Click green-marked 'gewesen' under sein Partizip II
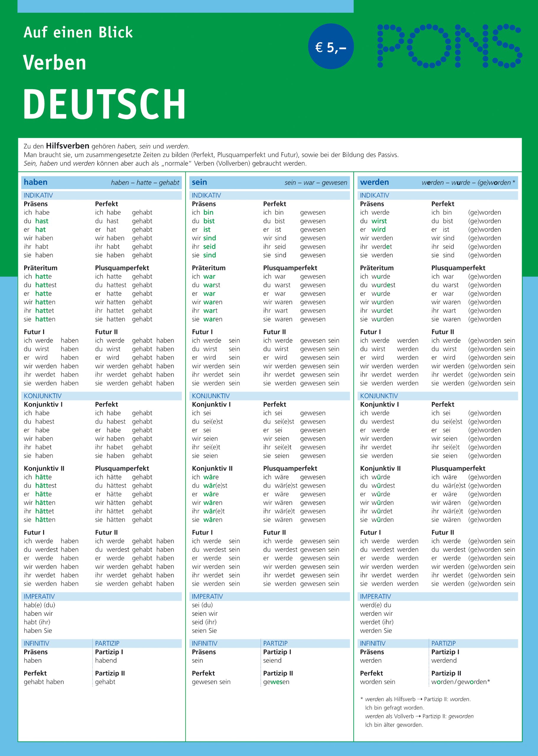Screen dimensions: 538x756 click(276, 682)
